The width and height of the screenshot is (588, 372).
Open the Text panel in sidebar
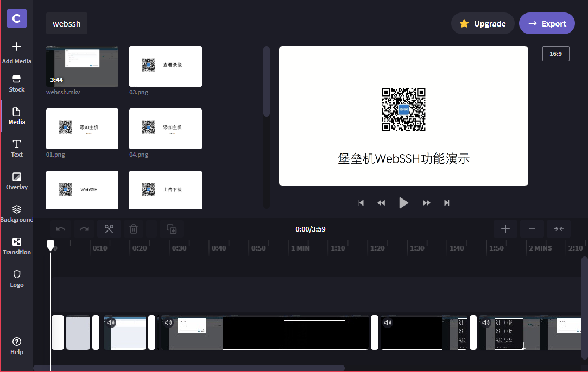(x=17, y=147)
